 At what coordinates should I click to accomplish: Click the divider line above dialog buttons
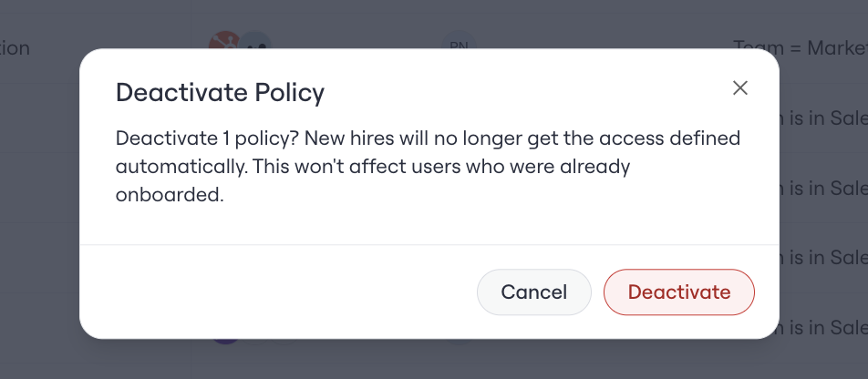(x=429, y=244)
